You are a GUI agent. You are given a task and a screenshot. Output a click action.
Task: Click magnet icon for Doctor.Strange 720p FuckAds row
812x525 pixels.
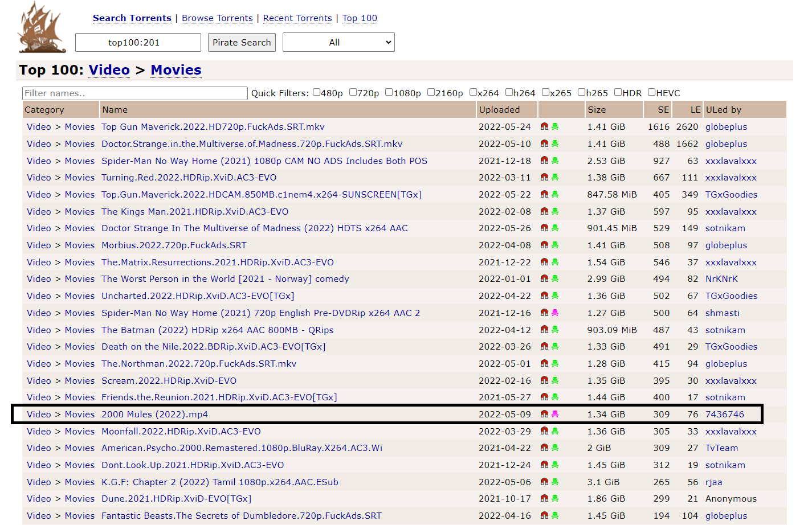[544, 144]
